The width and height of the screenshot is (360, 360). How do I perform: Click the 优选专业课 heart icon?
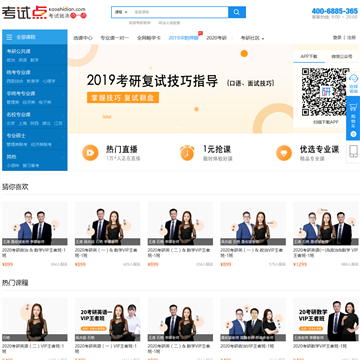284,153
